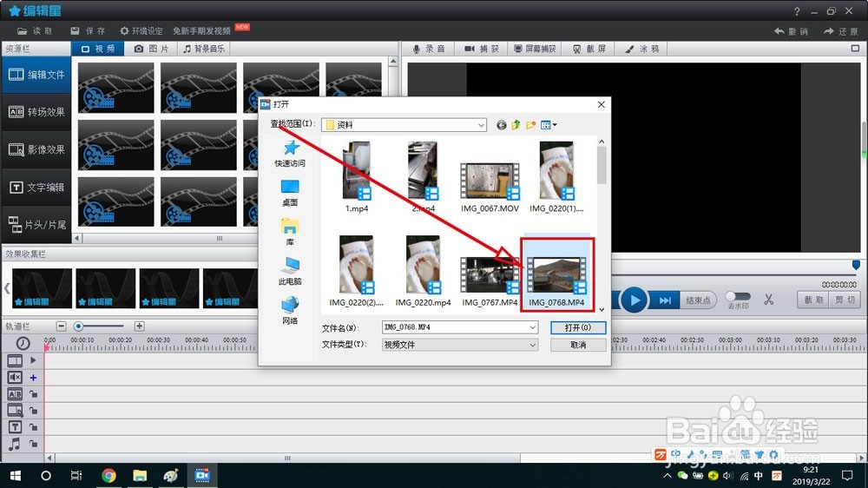Viewport: 868px width, 488px height.
Task: Click the main play button
Action: pyautogui.click(x=634, y=300)
